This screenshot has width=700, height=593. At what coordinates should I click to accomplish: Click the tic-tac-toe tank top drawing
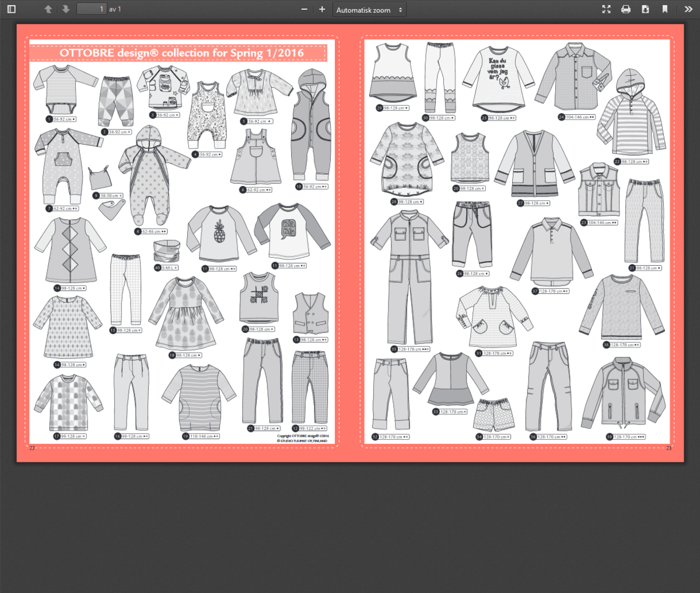[257, 298]
